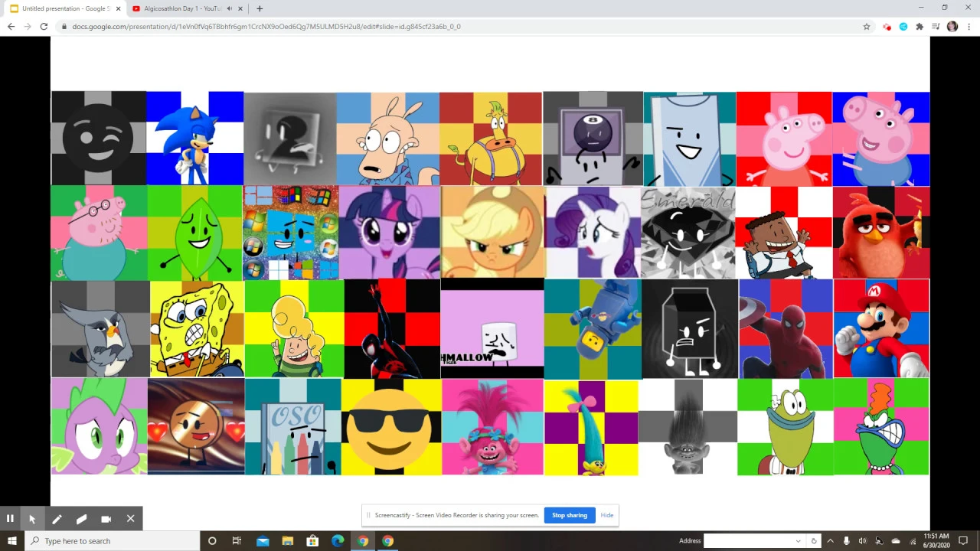Close the Screencastify drawing toolbar
The width and height of the screenshot is (980, 551).
pos(130,518)
